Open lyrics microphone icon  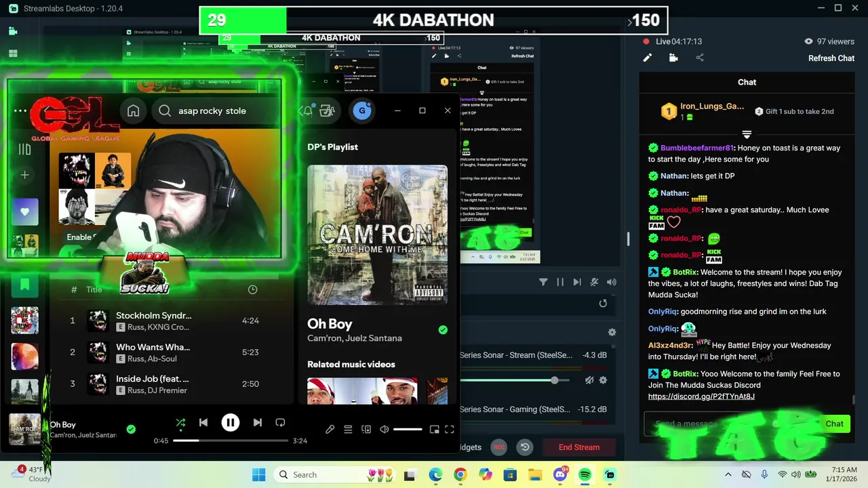(x=330, y=430)
